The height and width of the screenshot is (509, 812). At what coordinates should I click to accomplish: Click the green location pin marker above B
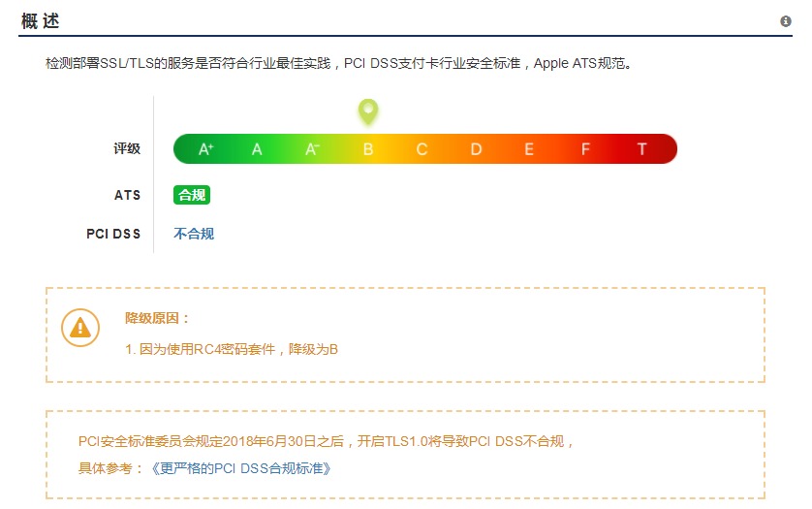coord(368,111)
